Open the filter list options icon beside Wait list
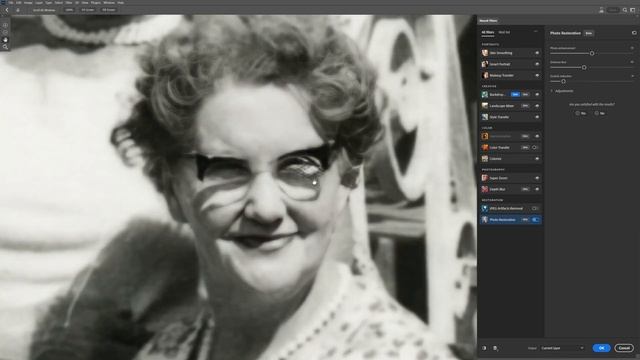The image size is (640, 360). 536,32
